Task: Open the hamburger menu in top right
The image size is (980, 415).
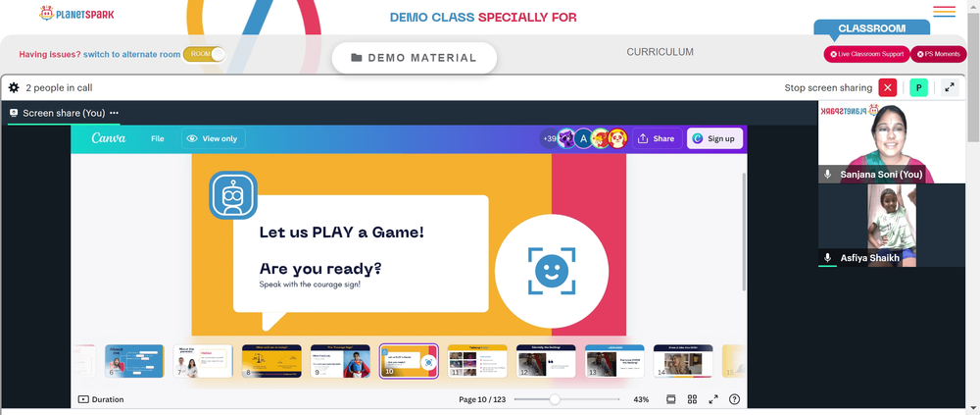Action: tap(944, 11)
